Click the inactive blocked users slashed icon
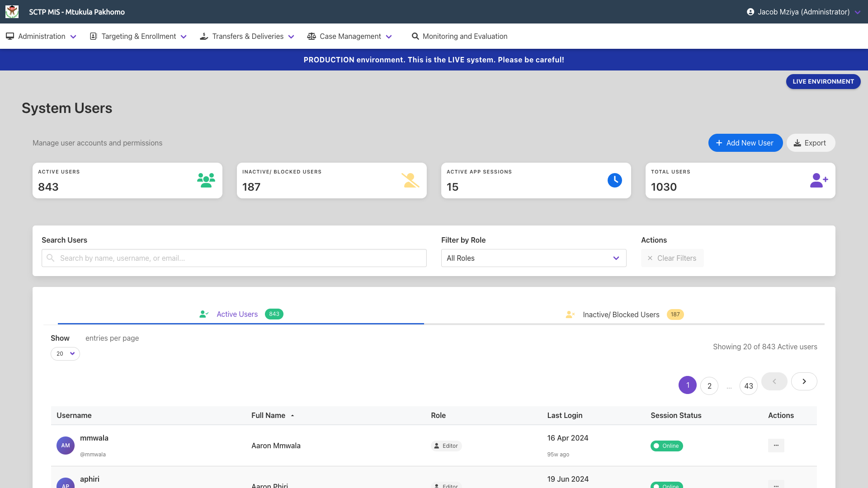This screenshot has width=868, height=488. coord(410,180)
